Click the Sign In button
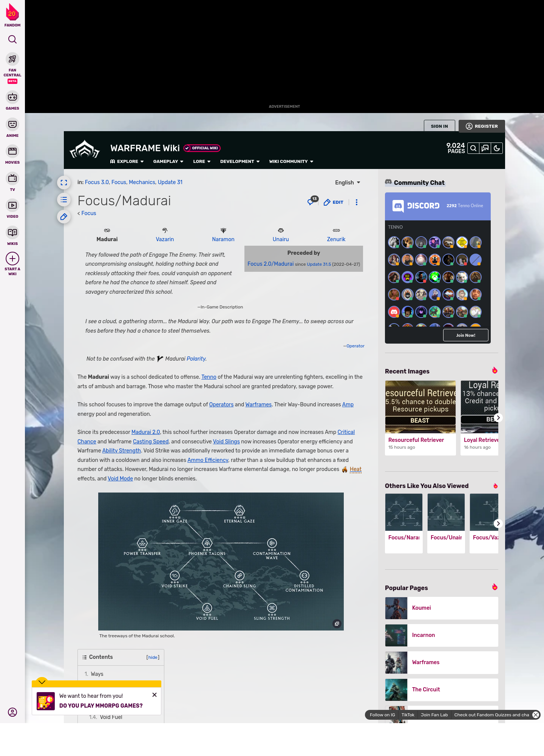 tap(439, 126)
